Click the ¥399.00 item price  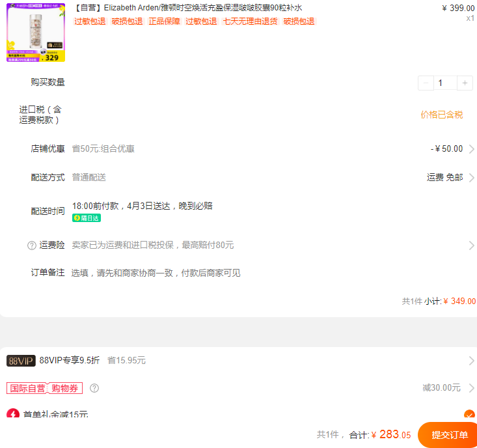458,8
